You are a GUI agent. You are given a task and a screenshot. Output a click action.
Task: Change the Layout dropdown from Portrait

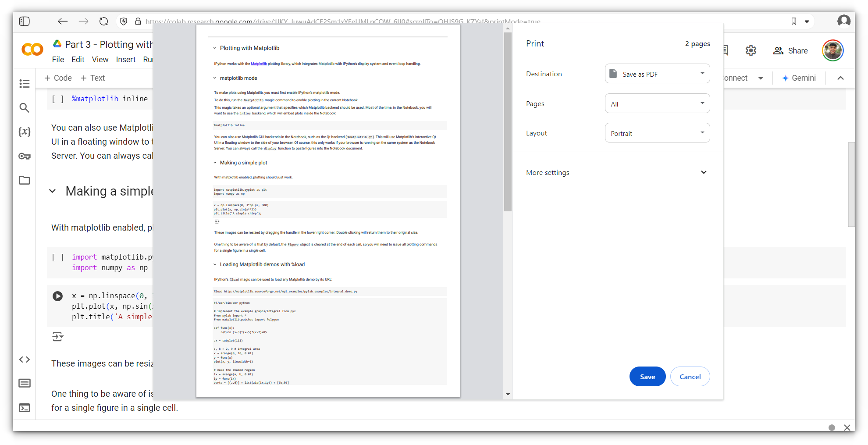[x=657, y=133]
